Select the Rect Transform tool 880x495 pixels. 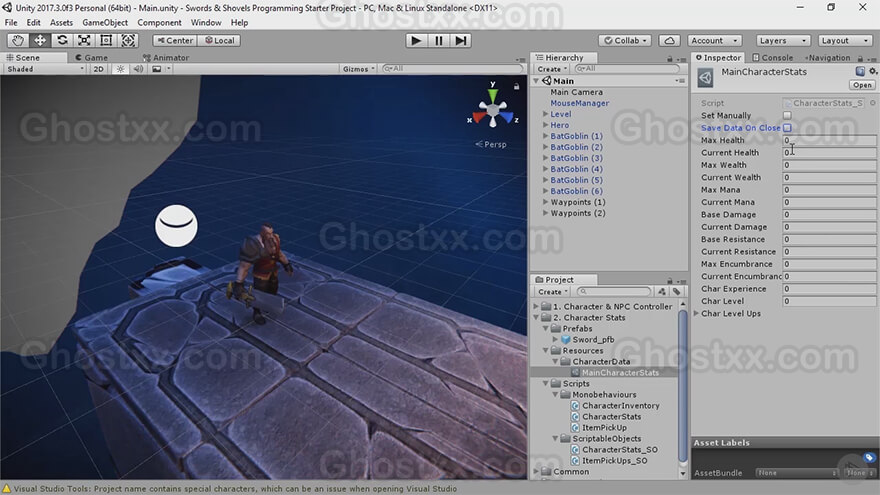click(106, 40)
